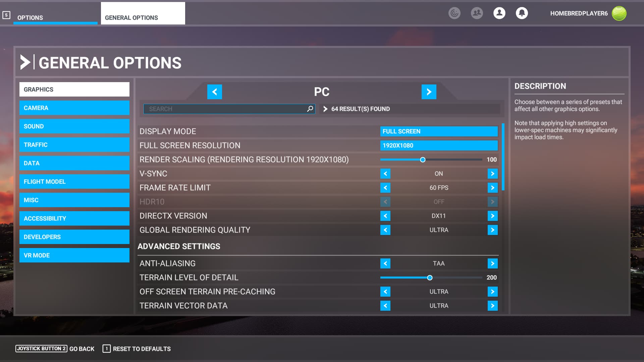This screenshot has height=362, width=644.
Task: Click the HOMEBREDPLAYER6 green avatar
Action: (x=619, y=13)
